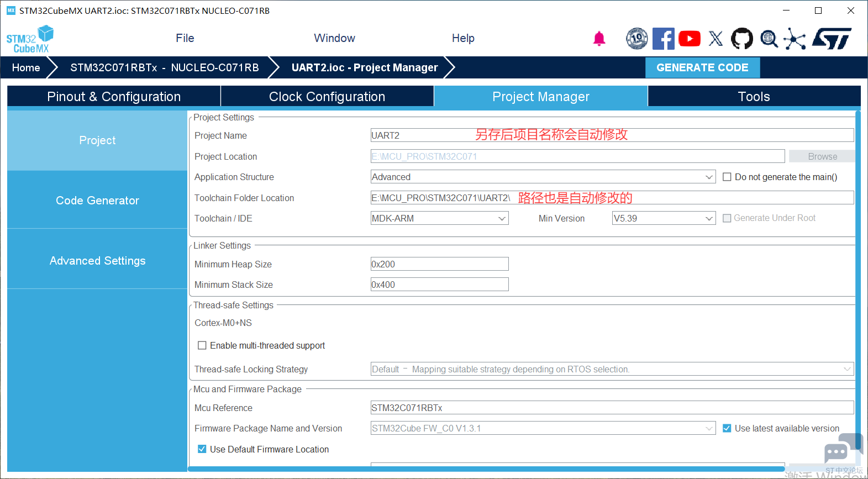Click the ST logo icon
This screenshot has width=868, height=479.
pos(832,39)
